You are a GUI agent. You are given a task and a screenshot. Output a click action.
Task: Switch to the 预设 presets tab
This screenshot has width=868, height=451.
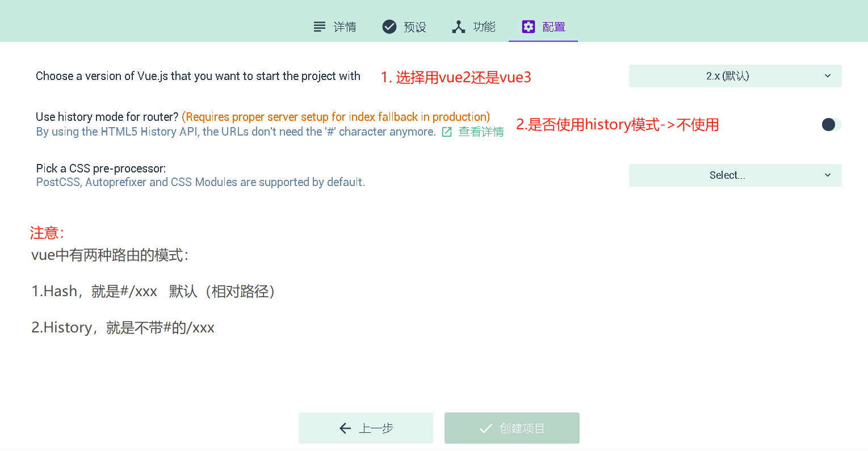pos(404,27)
